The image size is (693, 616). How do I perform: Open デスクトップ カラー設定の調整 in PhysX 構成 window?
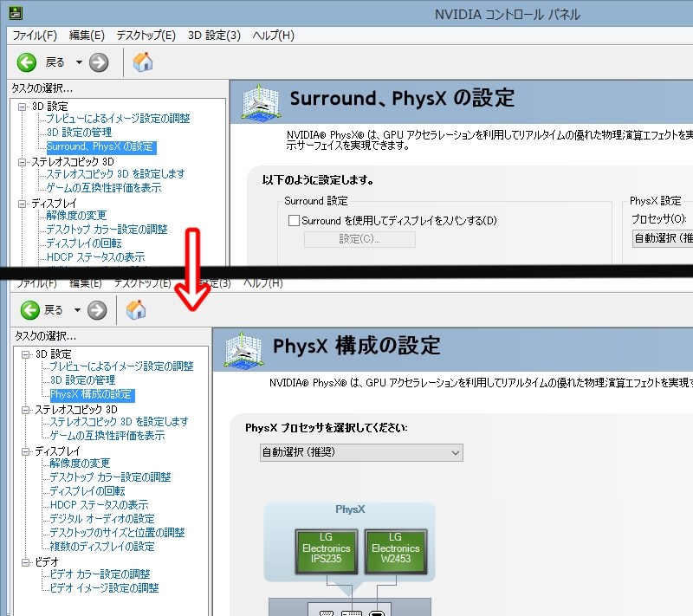111,477
